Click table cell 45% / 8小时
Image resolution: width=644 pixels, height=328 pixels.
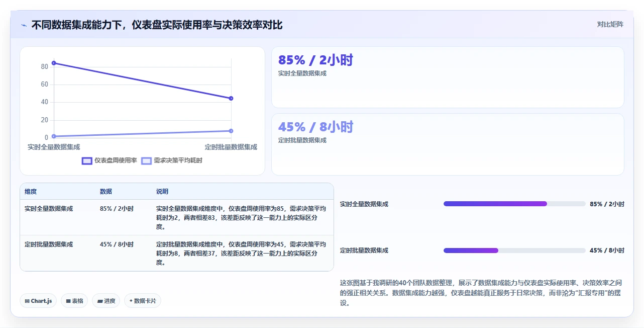pos(117,244)
